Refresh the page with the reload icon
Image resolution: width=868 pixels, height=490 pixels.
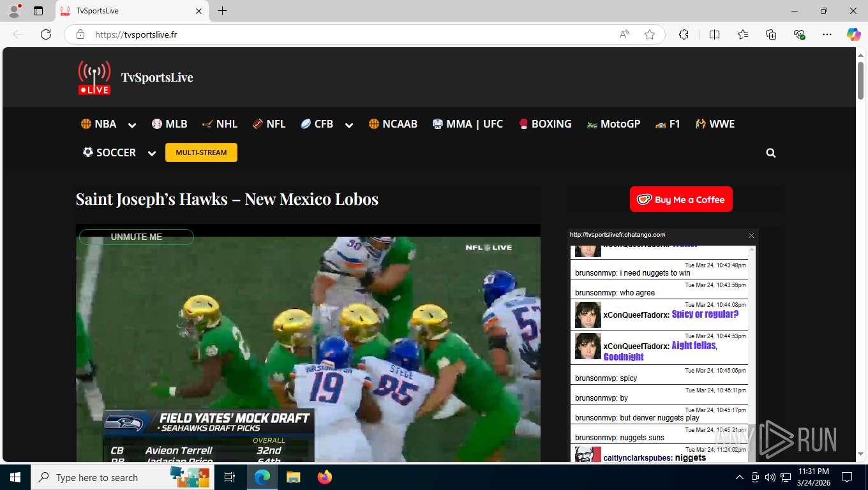[x=46, y=34]
